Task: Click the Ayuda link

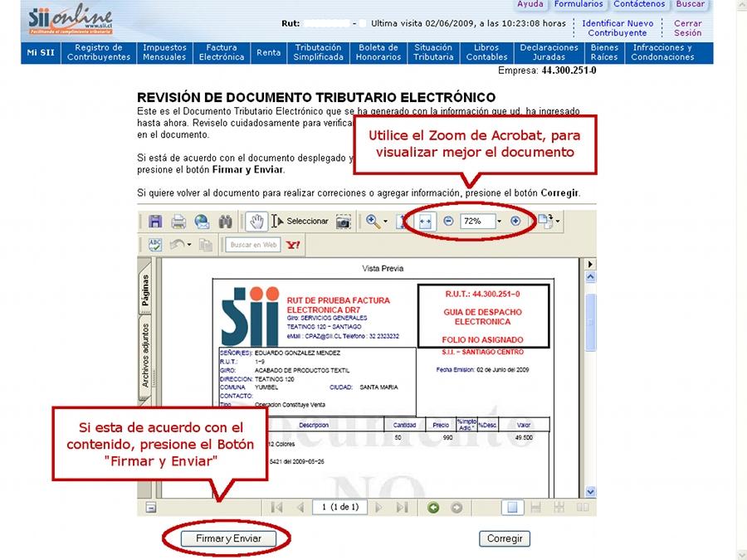Action: coord(530,4)
